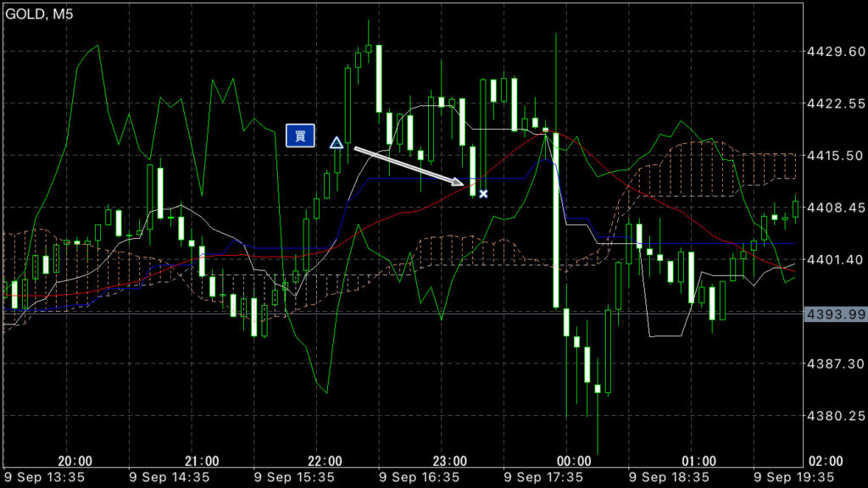Click the 9 Sep 15:35 date label
The width and height of the screenshot is (868, 488).
pyautogui.click(x=294, y=477)
